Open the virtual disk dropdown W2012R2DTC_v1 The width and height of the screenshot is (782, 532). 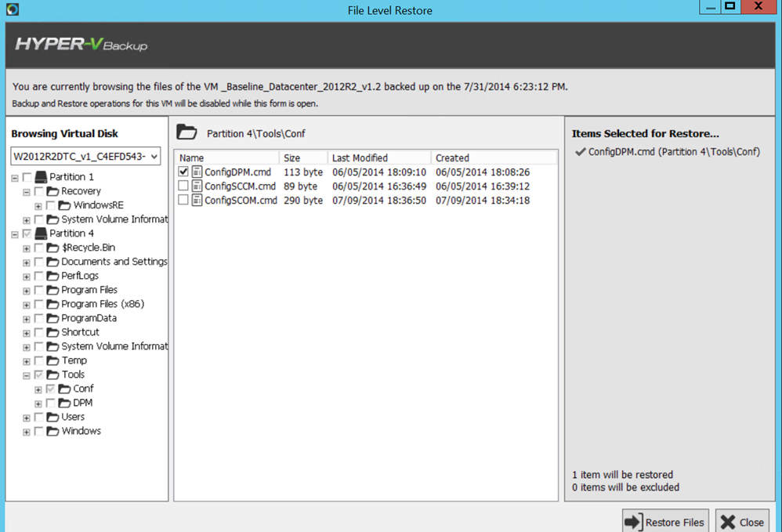coord(85,156)
